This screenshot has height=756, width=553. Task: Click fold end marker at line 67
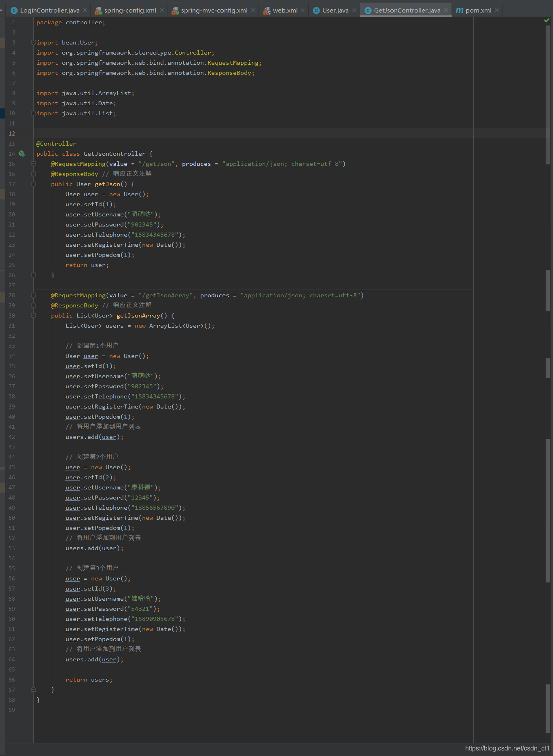[x=34, y=690]
